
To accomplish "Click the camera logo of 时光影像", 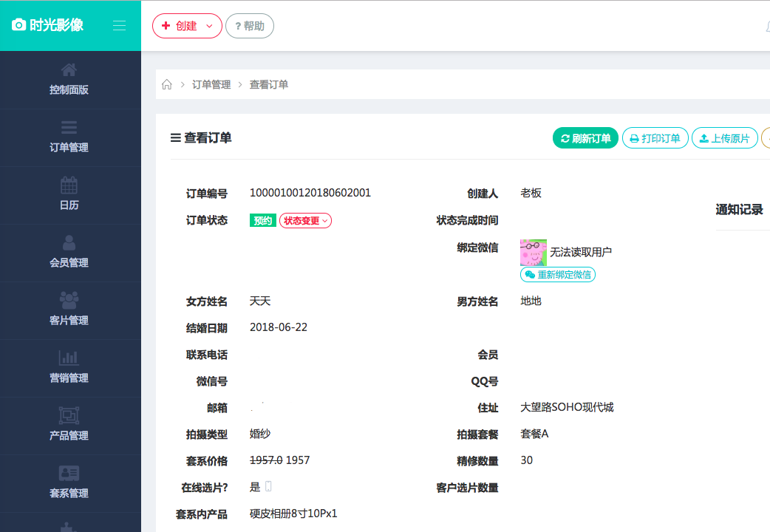I will pos(18,24).
